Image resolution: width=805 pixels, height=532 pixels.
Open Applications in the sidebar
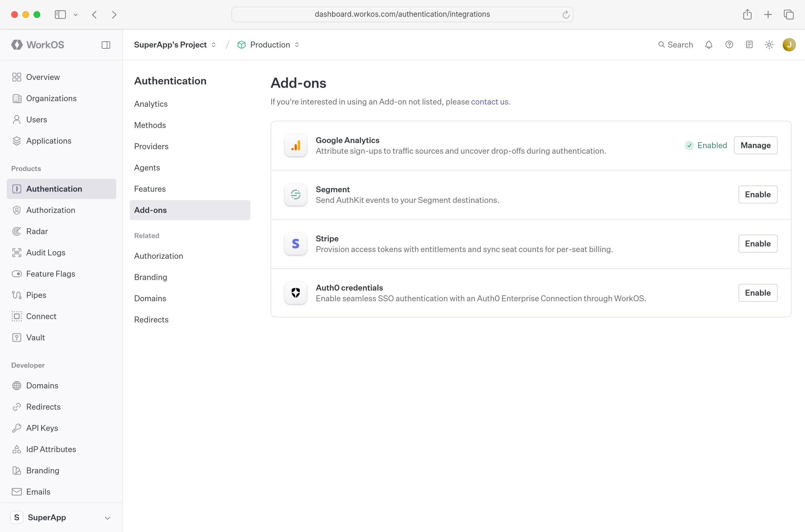61,141
